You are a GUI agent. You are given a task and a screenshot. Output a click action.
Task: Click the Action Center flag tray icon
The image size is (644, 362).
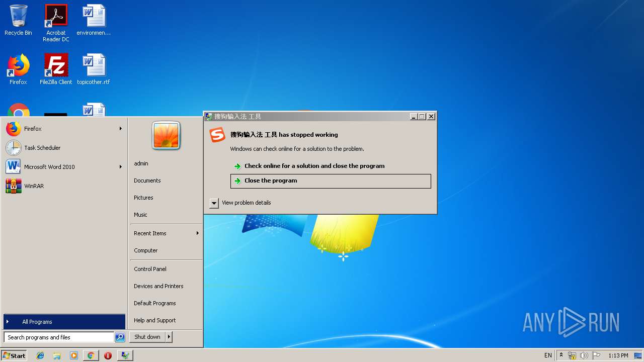click(x=596, y=355)
